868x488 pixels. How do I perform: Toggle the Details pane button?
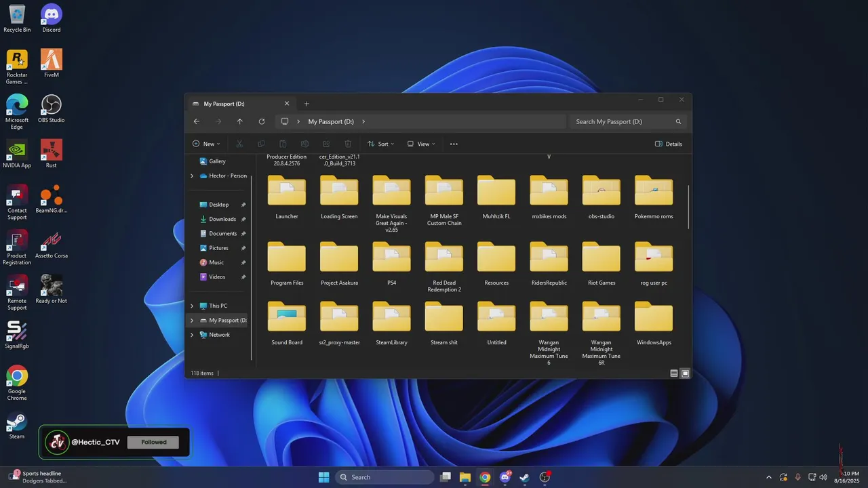tap(669, 144)
